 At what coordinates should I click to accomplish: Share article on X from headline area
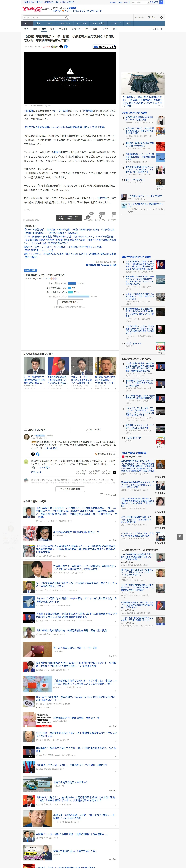61,47
